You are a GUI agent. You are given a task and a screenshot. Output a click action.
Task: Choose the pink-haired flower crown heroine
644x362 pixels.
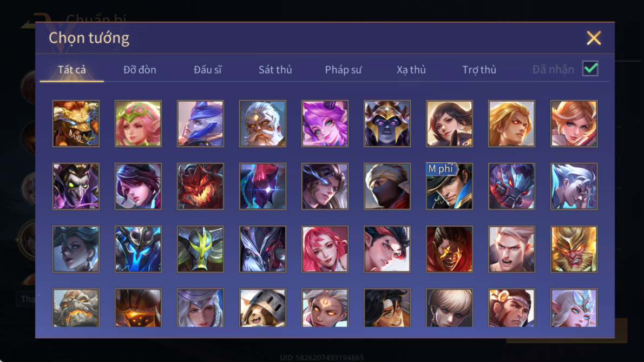pos(138,123)
